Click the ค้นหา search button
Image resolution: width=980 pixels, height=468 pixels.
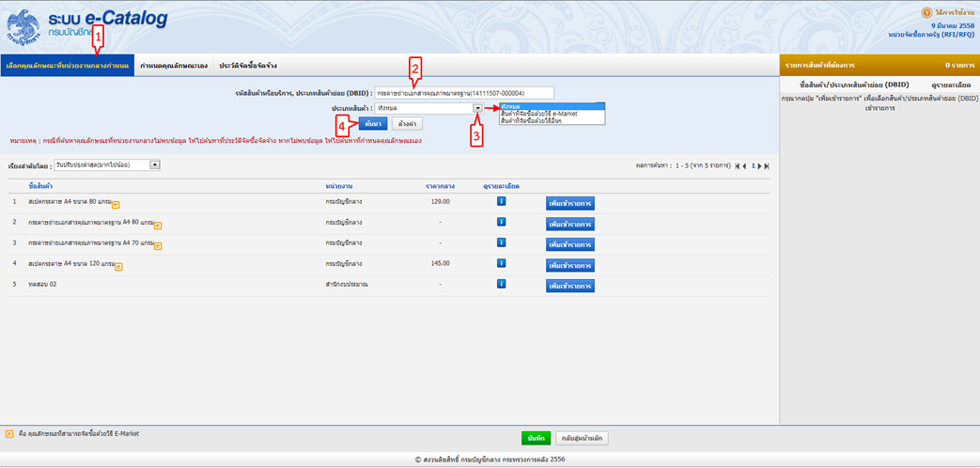tap(373, 124)
